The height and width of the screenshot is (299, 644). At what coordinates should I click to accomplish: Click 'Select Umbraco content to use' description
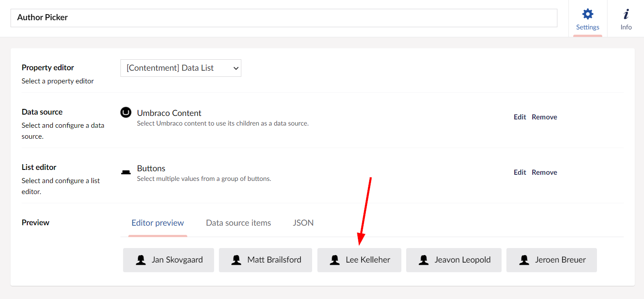223,123
